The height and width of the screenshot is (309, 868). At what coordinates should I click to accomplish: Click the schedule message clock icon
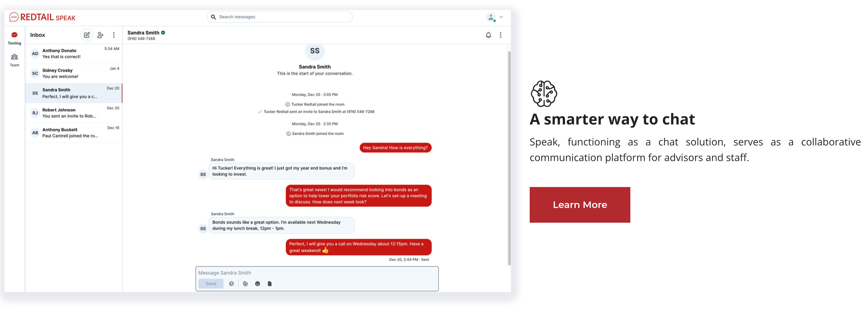coord(231,284)
